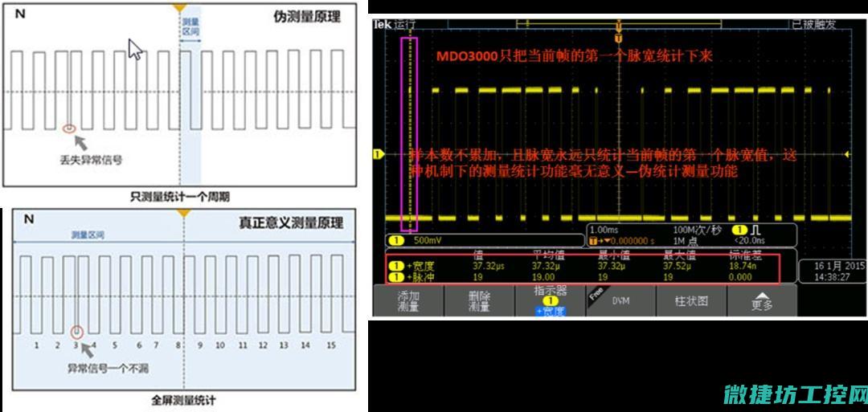The image size is (868, 412).
Task: Click the 真正意义测量原理 diagram title
Action: pos(291,223)
